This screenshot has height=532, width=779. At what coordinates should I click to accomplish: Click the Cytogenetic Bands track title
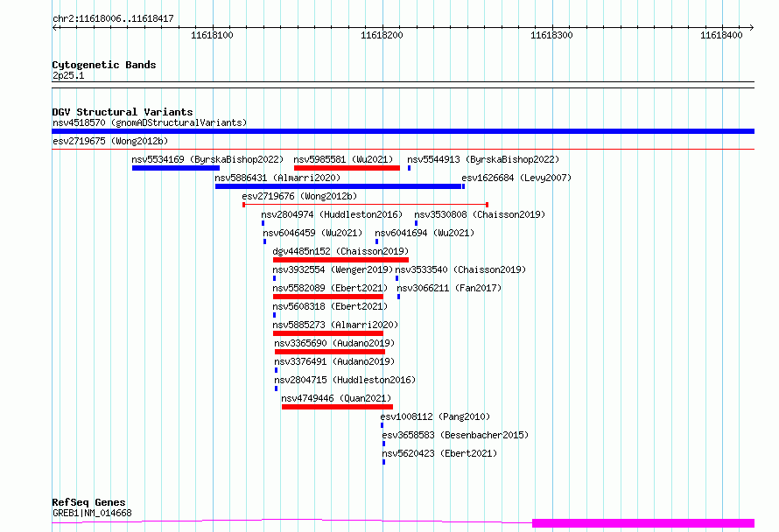104,65
